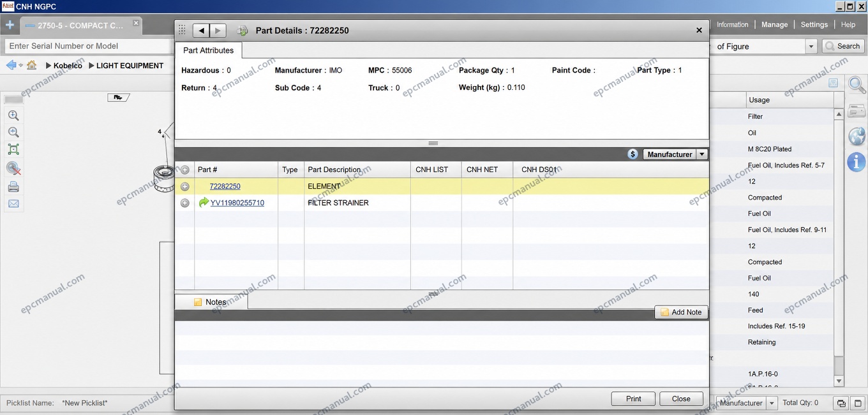Click the Add Note button
Screen dimensions: 868x415
[681, 312]
